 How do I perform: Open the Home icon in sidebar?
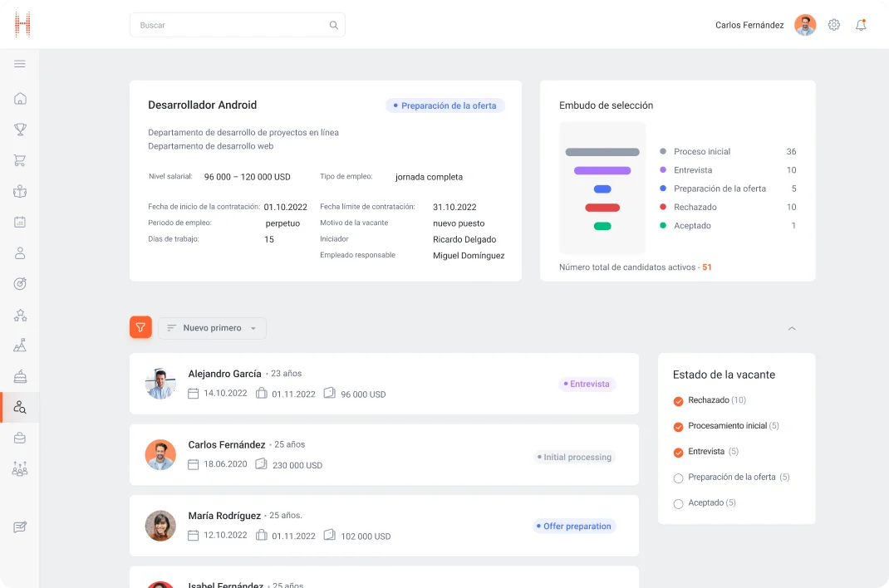point(20,99)
